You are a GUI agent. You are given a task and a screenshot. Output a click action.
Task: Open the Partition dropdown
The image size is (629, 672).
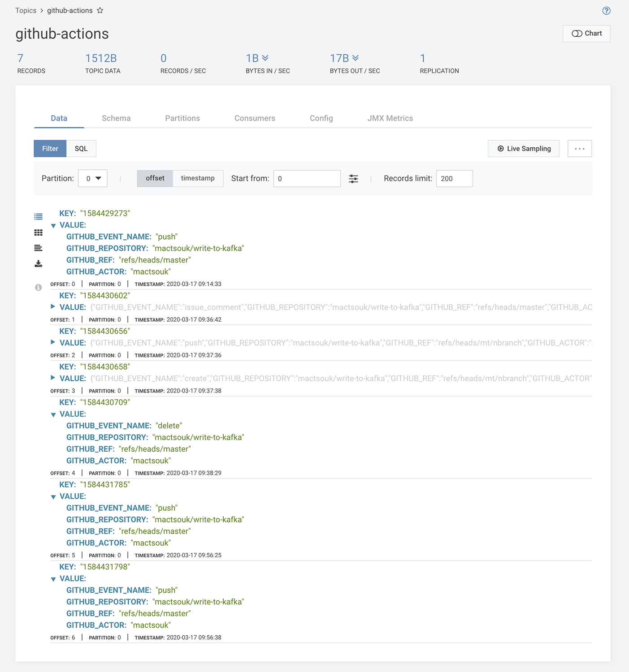pyautogui.click(x=93, y=178)
